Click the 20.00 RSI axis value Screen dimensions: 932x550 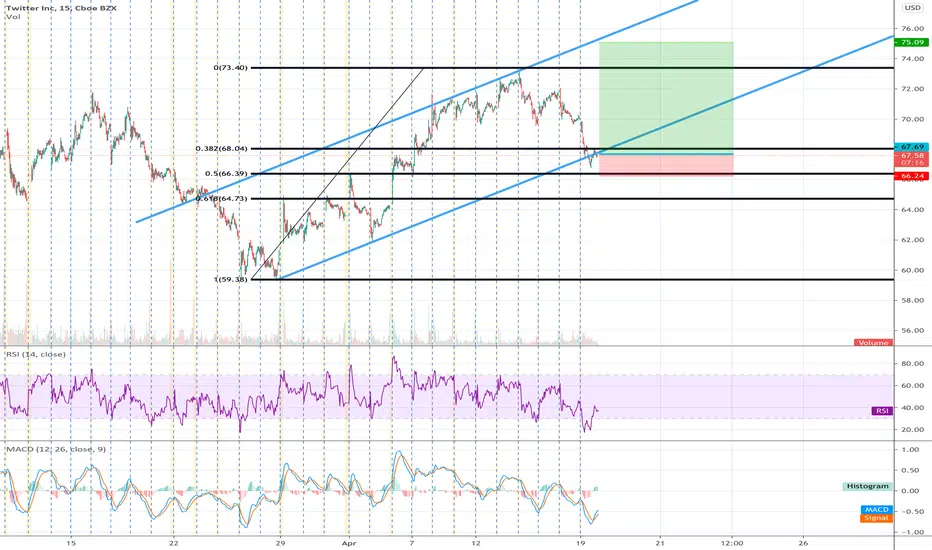(912, 430)
